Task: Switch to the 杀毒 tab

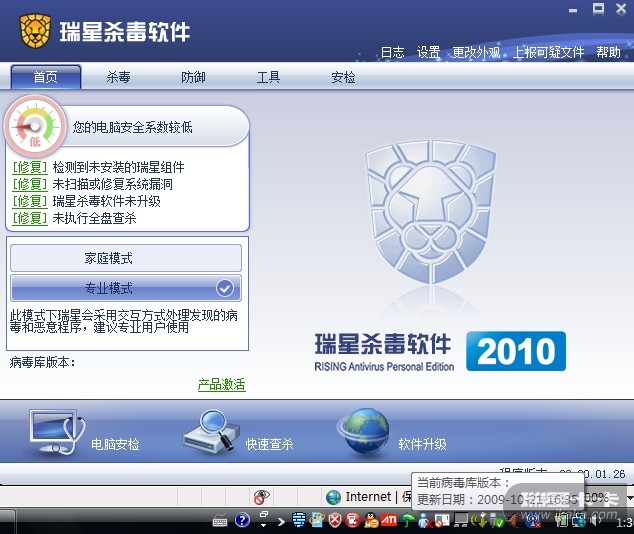Action: (x=118, y=77)
